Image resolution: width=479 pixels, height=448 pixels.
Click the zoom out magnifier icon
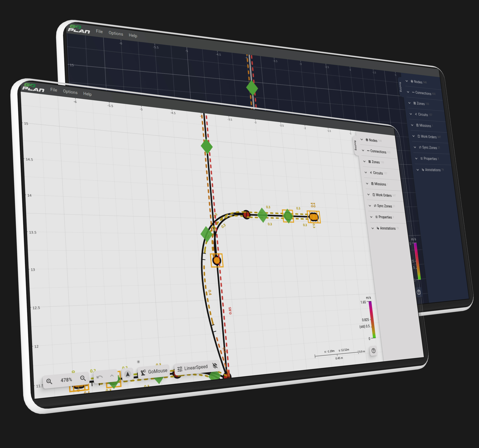(83, 378)
